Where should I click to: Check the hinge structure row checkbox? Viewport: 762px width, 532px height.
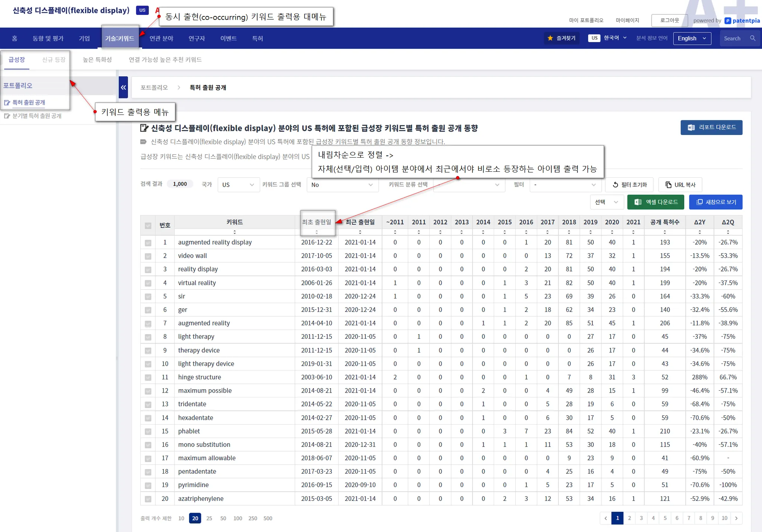(x=148, y=378)
